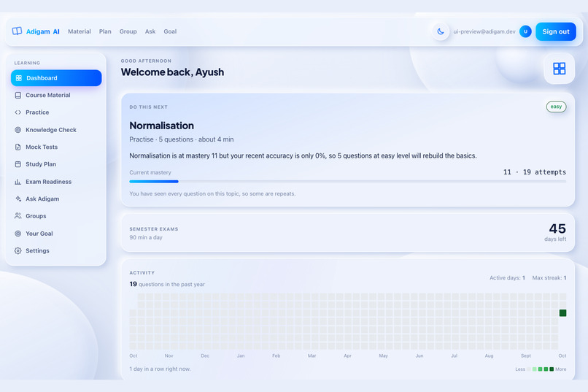Open Mock Tests in the sidebar
Screen dimensions: 588x392
(x=56, y=147)
